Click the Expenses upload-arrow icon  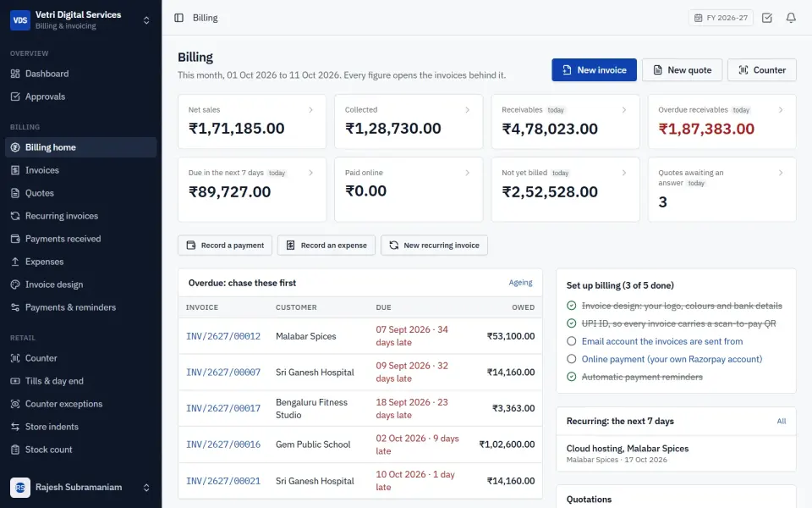[15, 262]
